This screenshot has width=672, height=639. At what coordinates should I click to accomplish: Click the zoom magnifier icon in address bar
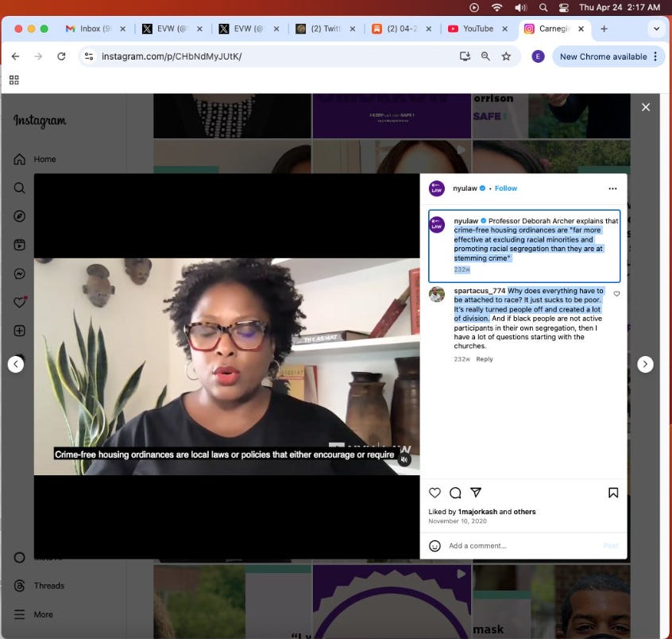point(485,56)
